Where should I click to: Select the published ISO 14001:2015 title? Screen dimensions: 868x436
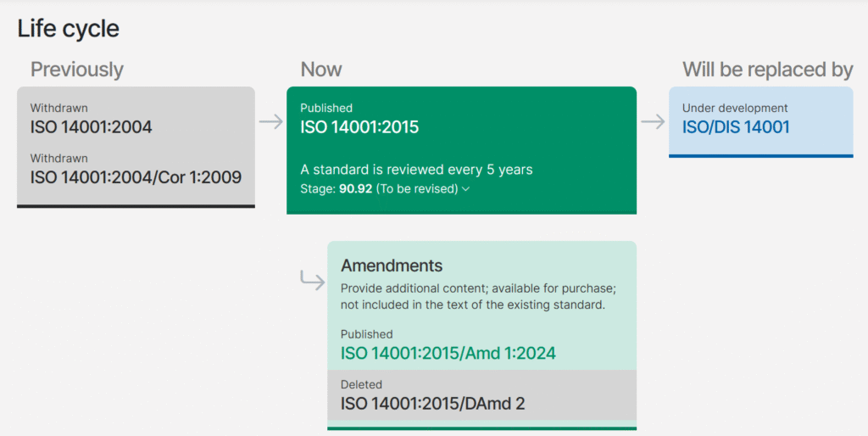(359, 127)
